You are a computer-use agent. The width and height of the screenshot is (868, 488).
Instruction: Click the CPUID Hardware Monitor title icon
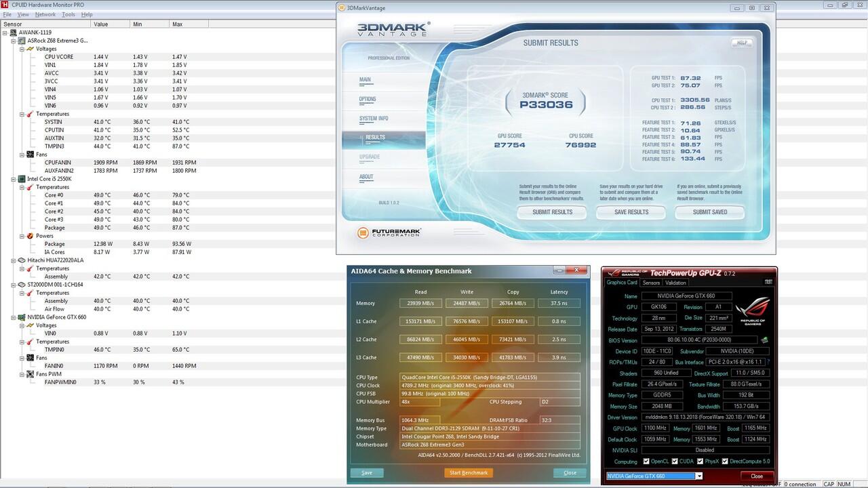click(5, 5)
